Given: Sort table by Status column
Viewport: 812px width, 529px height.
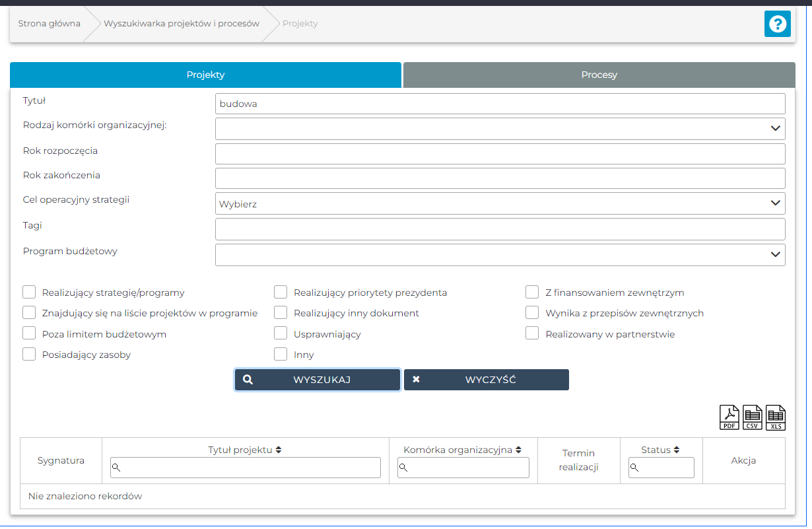Looking at the screenshot, I should 677,450.
